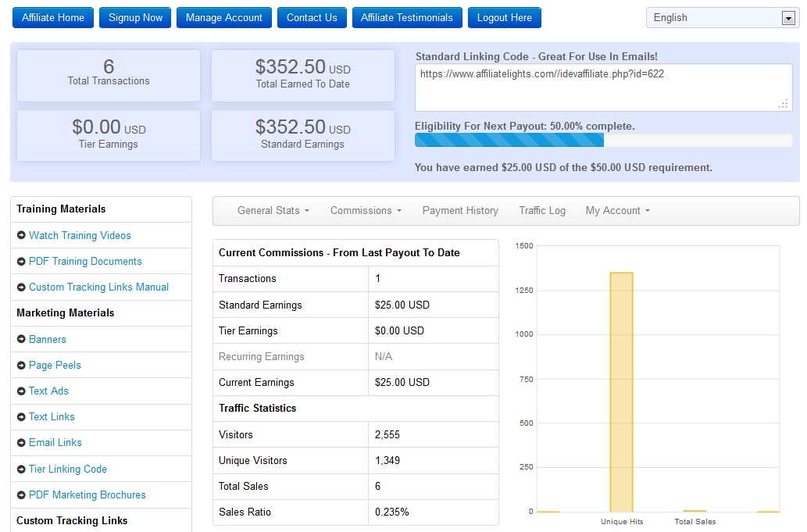Open the My Account dropdown
This screenshot has height=532, width=807.
617,211
